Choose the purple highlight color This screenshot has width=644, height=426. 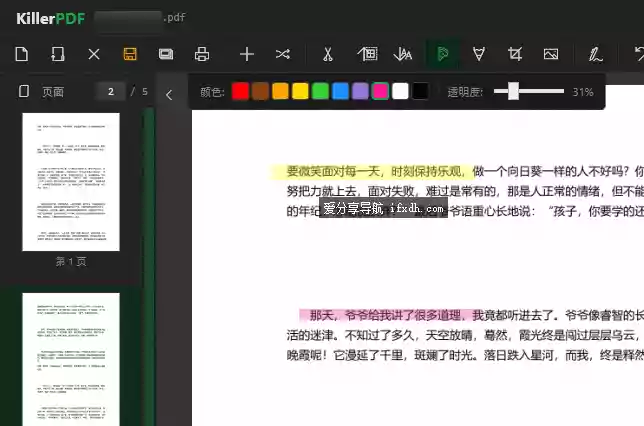pos(360,91)
